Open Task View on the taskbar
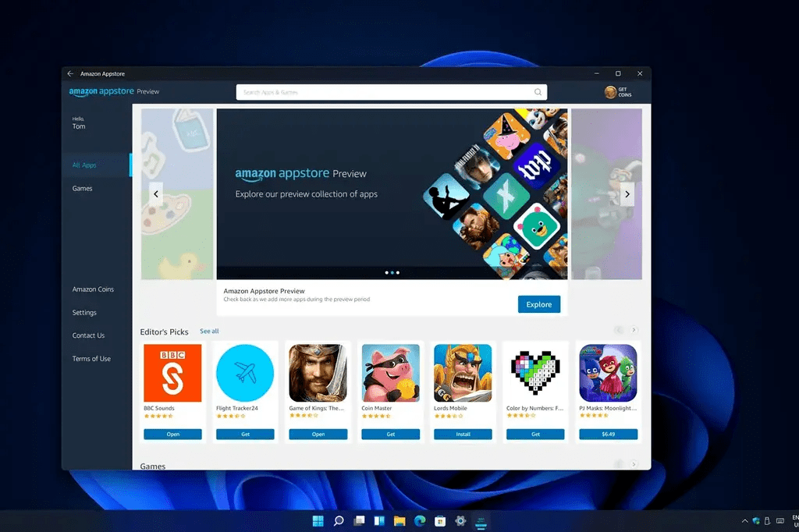799x532 pixels. [359, 521]
